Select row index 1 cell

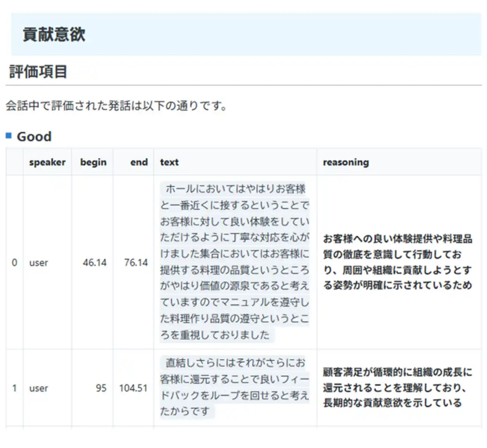(14, 388)
